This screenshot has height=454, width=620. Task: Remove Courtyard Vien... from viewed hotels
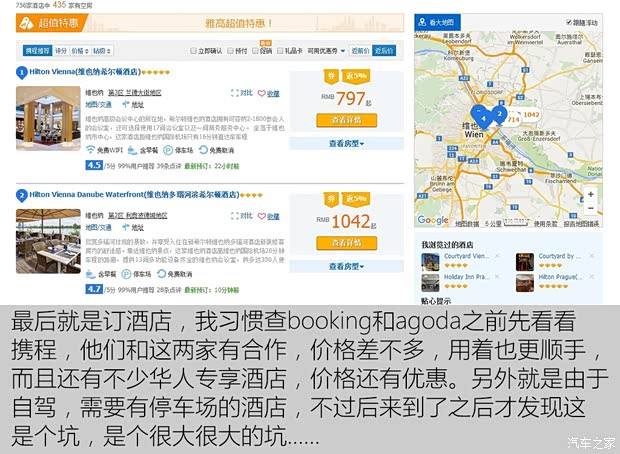[x=497, y=256]
